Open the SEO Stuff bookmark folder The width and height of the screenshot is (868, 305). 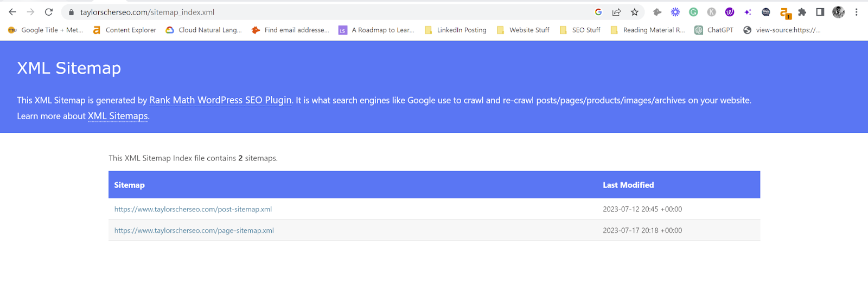(x=580, y=30)
